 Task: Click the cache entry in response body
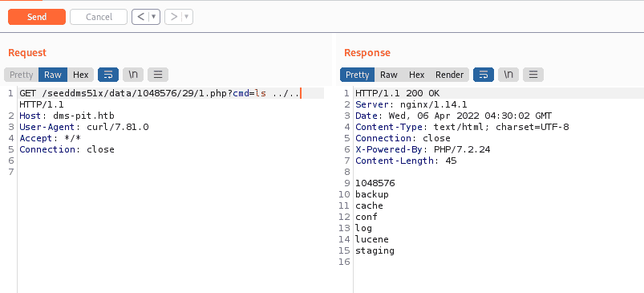[x=369, y=206]
